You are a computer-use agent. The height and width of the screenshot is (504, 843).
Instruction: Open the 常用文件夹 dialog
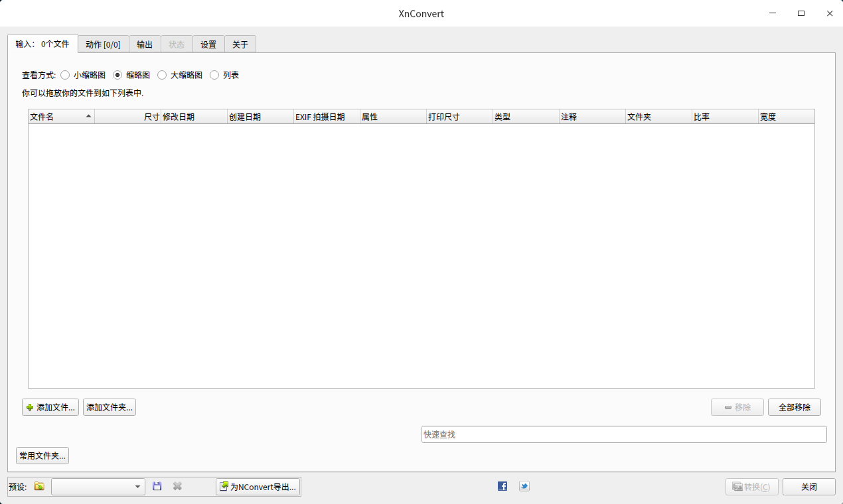pyautogui.click(x=42, y=455)
